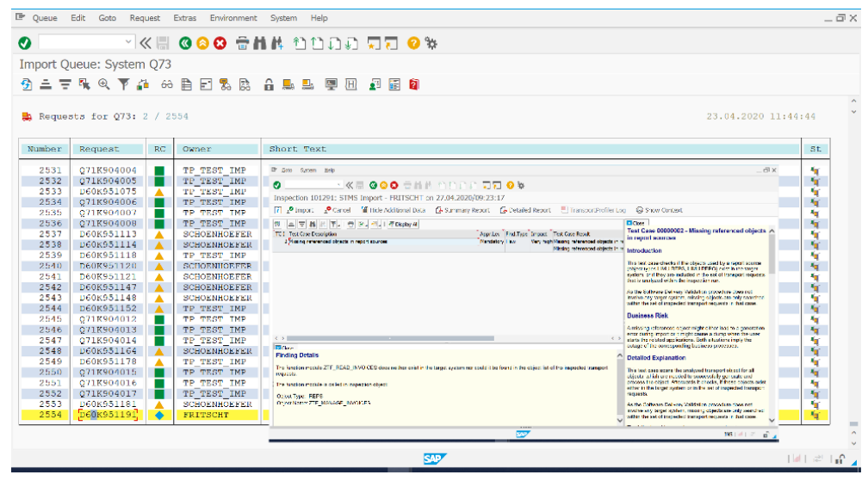The width and height of the screenshot is (868, 481).
Task: Click the Short Text column header
Action: coord(298,149)
